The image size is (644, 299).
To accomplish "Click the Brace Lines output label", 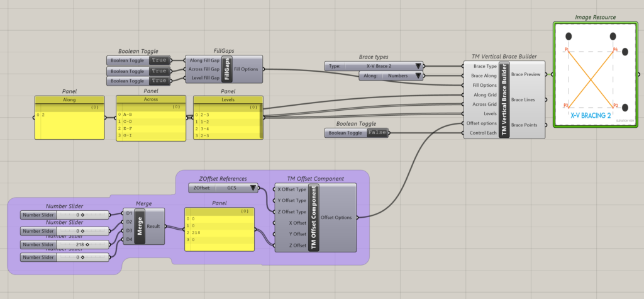I will coord(524,99).
